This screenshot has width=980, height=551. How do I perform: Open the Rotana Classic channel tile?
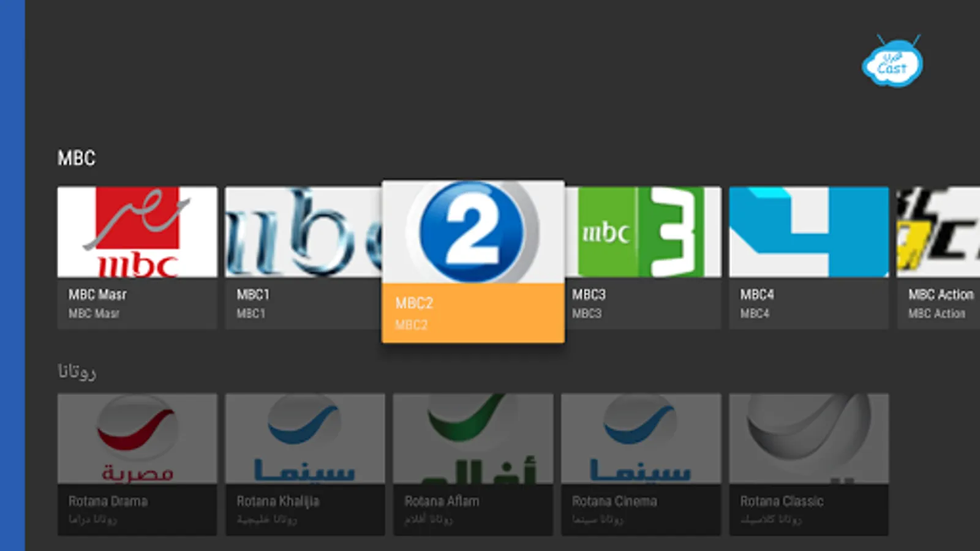pyautogui.click(x=809, y=465)
